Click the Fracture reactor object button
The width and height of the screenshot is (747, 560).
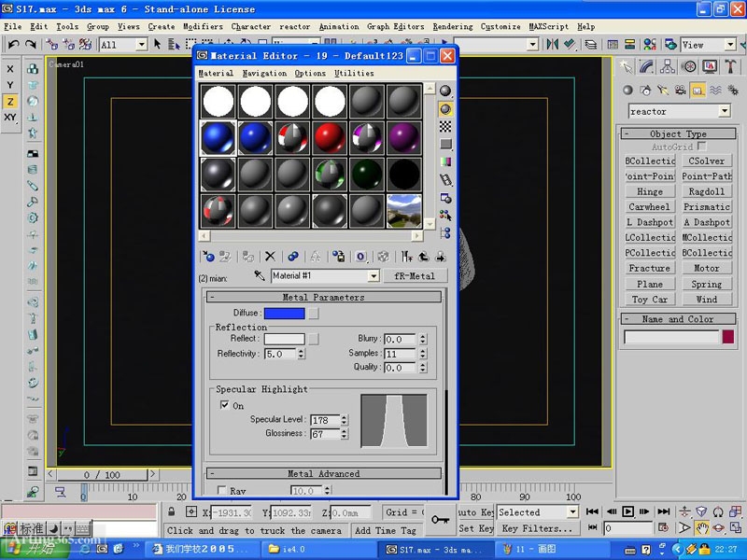point(650,269)
